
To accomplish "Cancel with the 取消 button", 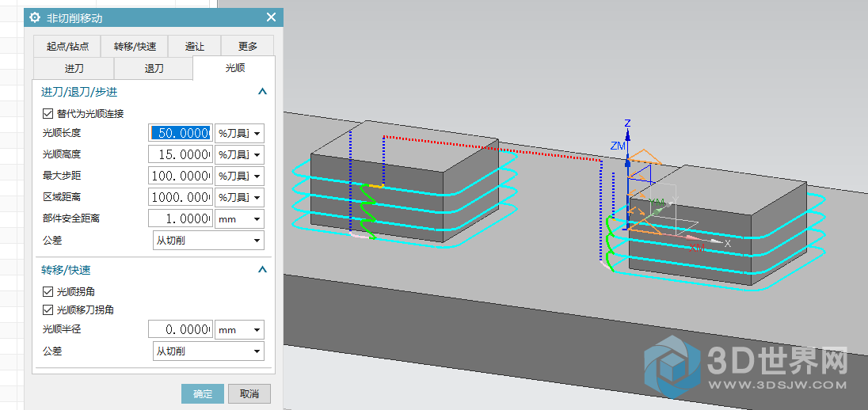I will (249, 394).
